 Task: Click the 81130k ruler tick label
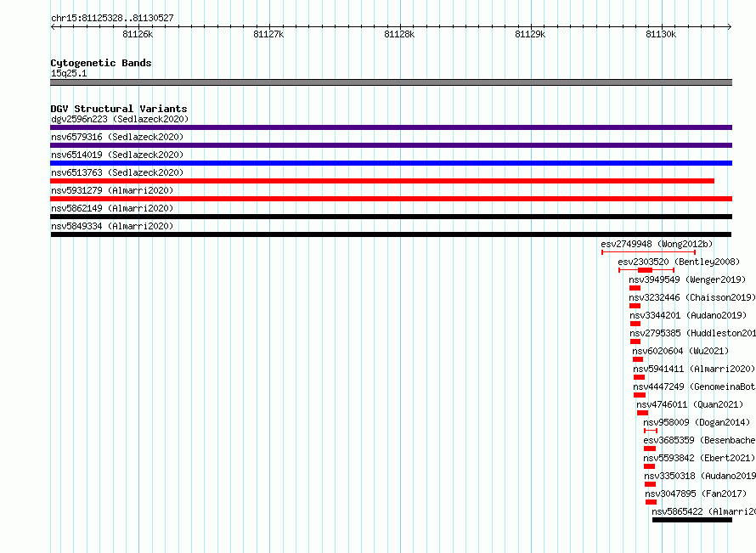pyautogui.click(x=661, y=34)
